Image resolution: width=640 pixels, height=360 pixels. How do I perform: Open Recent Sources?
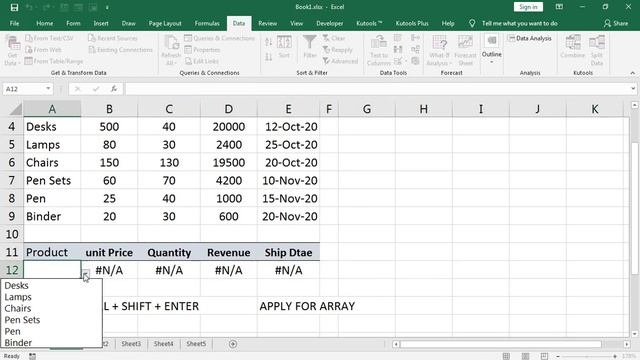tap(113, 38)
